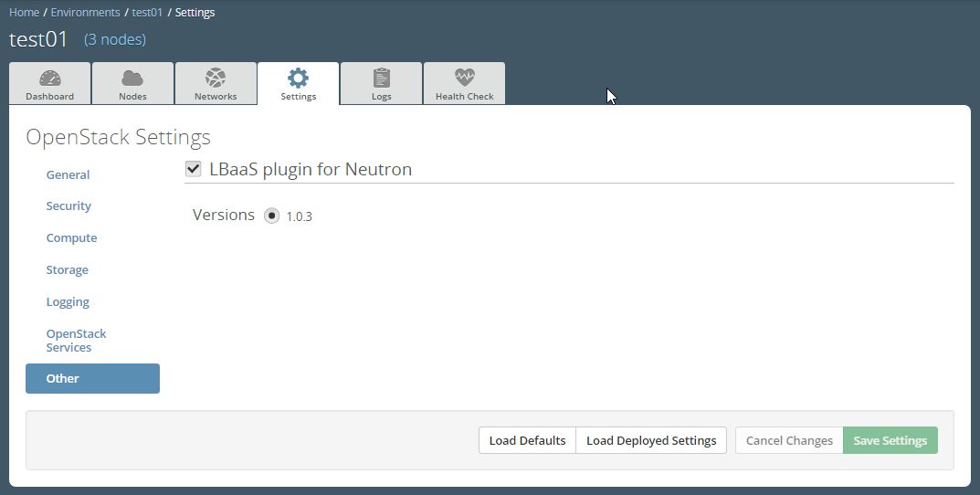Click the Versions label
Viewport: 980px width, 495px height.
(224, 215)
